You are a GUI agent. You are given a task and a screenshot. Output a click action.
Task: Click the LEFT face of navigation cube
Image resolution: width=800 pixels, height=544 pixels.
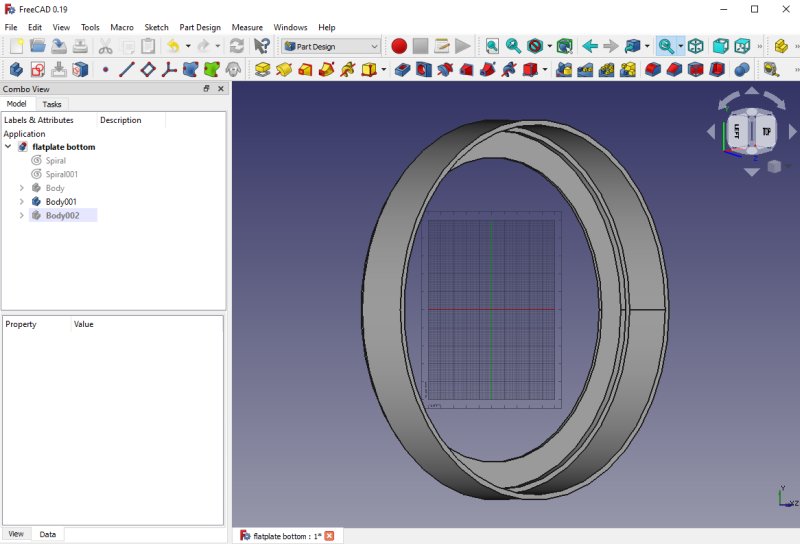[x=737, y=132]
